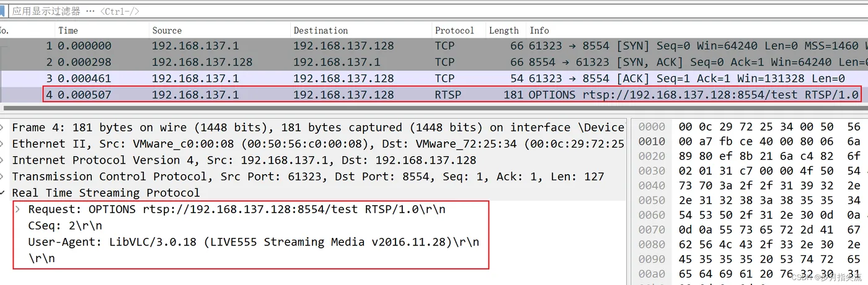Click the display filter input field

(x=372, y=11)
